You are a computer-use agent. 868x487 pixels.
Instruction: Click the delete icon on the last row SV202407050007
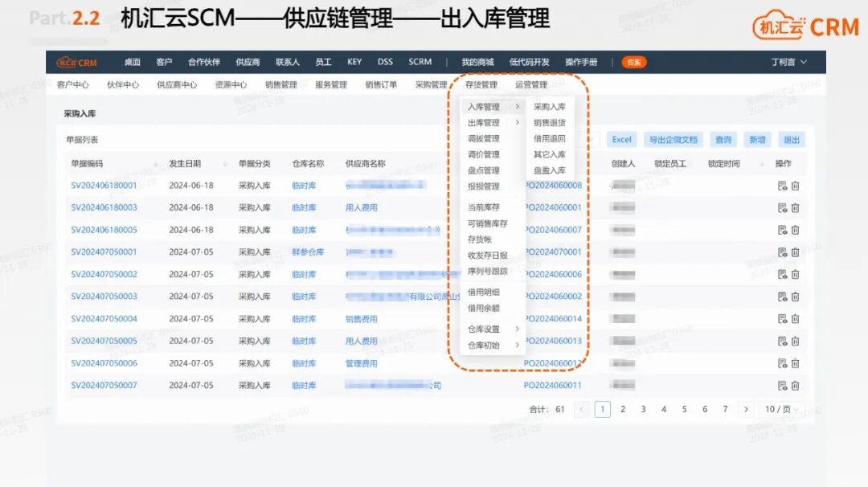(x=796, y=385)
